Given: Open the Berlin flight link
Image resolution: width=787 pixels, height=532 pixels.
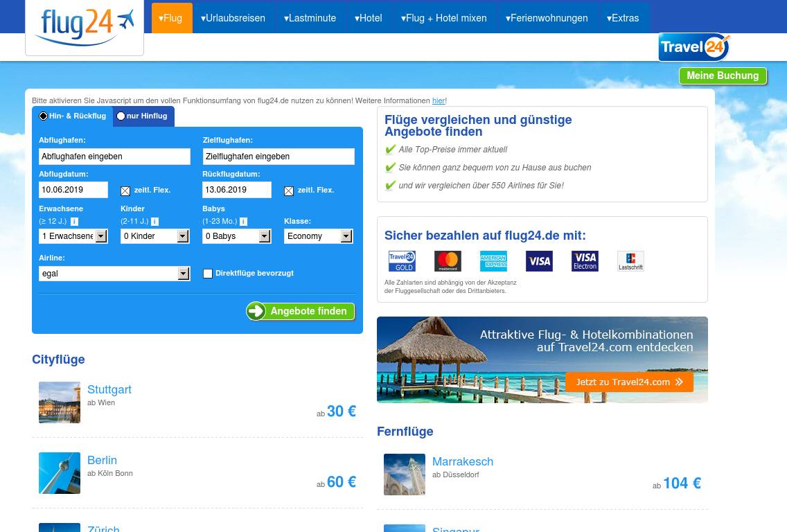Looking at the screenshot, I should [102, 460].
